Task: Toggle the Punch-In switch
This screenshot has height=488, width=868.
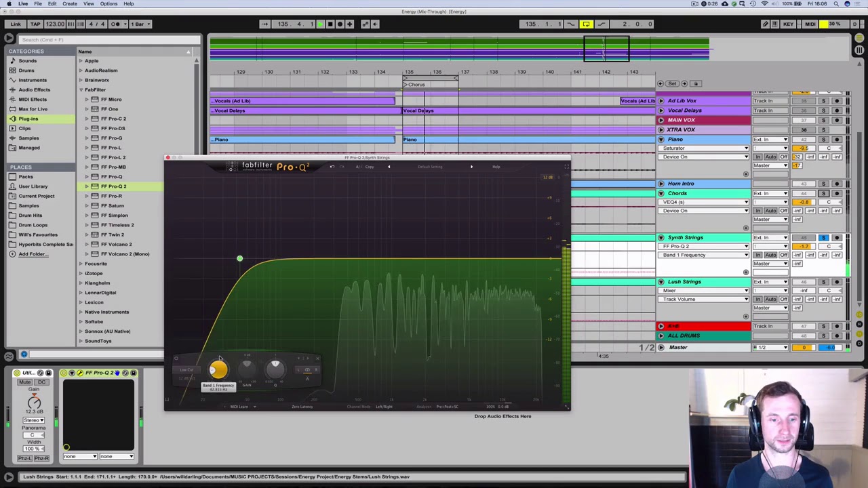Action: pyautogui.click(x=572, y=24)
